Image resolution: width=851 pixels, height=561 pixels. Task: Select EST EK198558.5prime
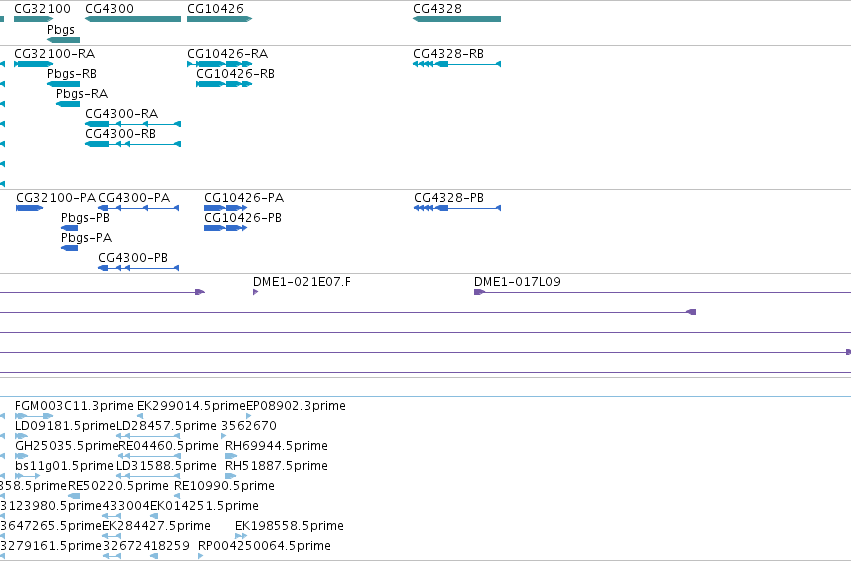point(289,526)
